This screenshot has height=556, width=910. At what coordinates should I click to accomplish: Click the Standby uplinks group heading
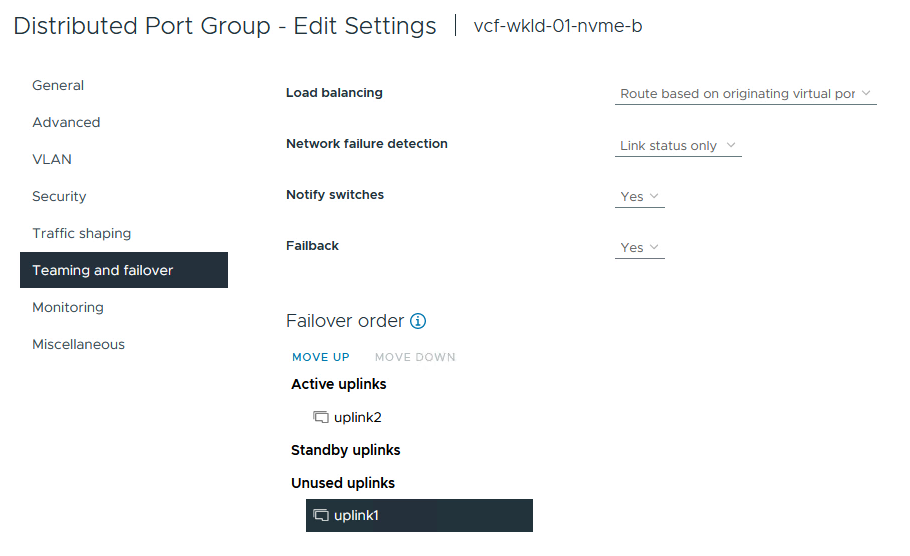(x=346, y=450)
